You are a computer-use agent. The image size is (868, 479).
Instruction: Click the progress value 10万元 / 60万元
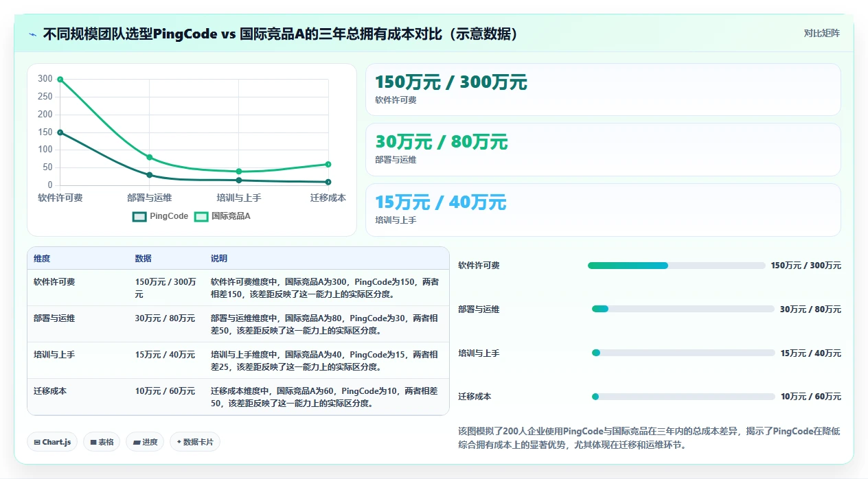coord(811,397)
